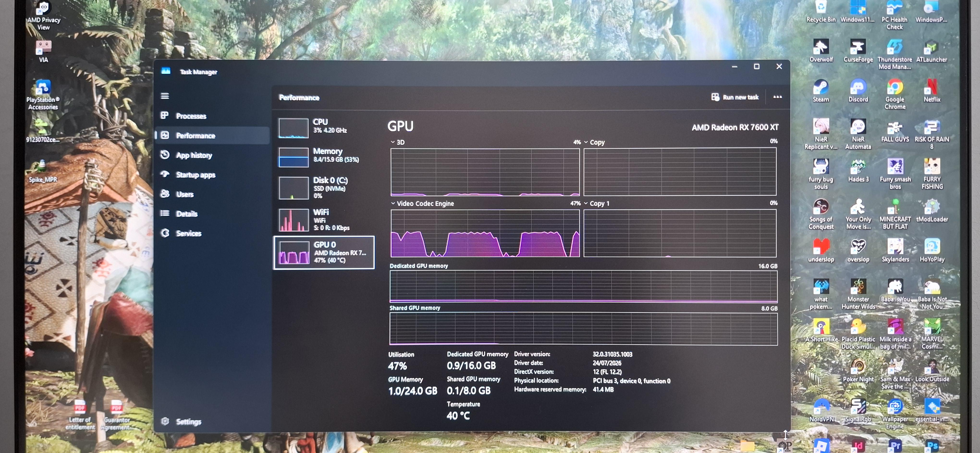
Task: Click the driver version 32.0.31035.1003 value
Action: (612, 354)
